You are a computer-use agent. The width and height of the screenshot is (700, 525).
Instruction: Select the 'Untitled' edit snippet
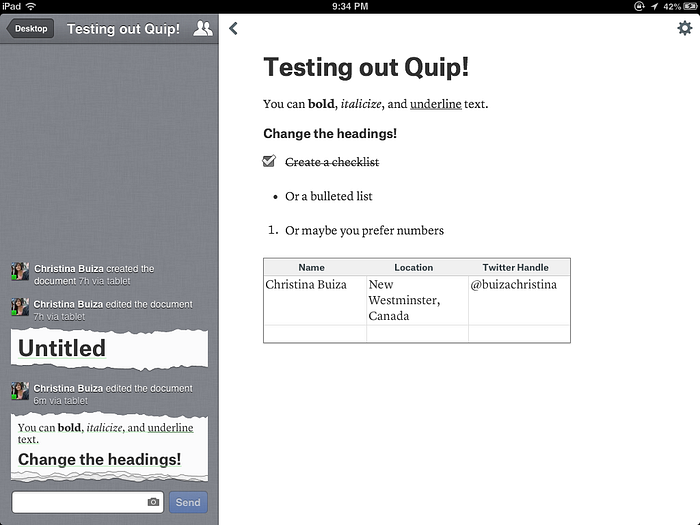109,349
